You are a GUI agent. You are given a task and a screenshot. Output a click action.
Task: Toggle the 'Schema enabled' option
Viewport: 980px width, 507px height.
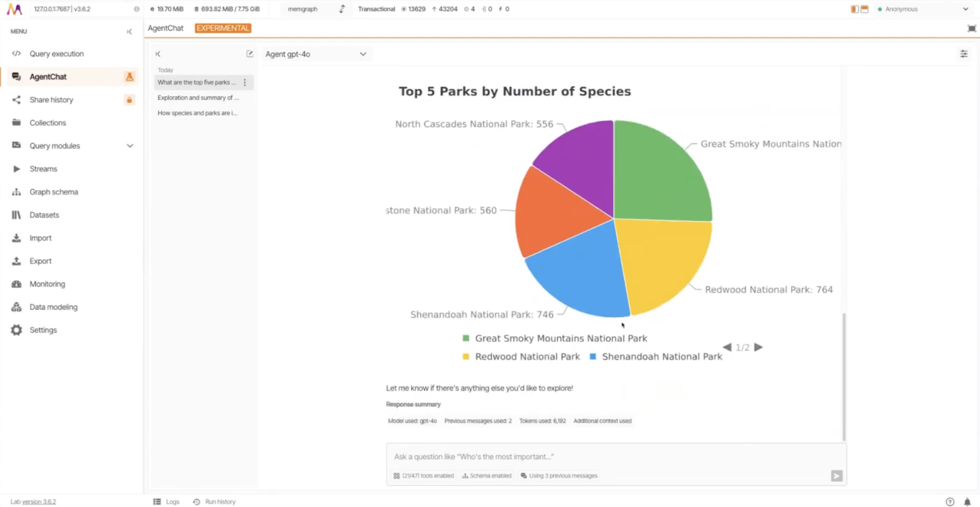coord(486,476)
